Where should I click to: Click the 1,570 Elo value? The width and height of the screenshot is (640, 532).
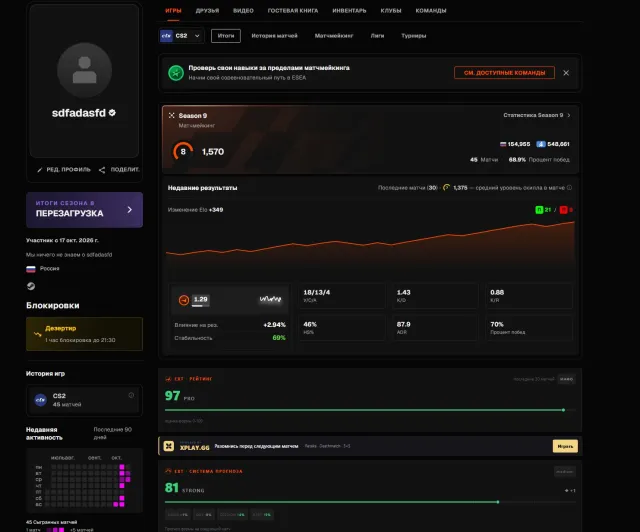[213, 152]
